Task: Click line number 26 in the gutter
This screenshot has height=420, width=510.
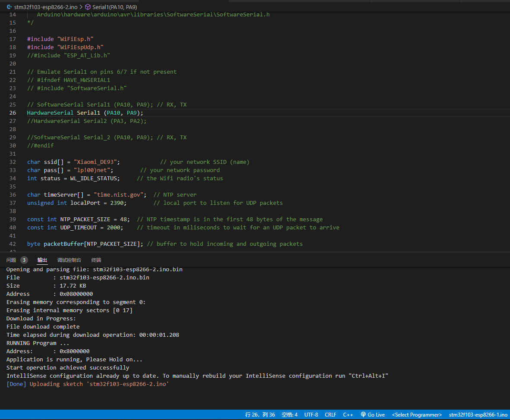Action: tap(12, 113)
